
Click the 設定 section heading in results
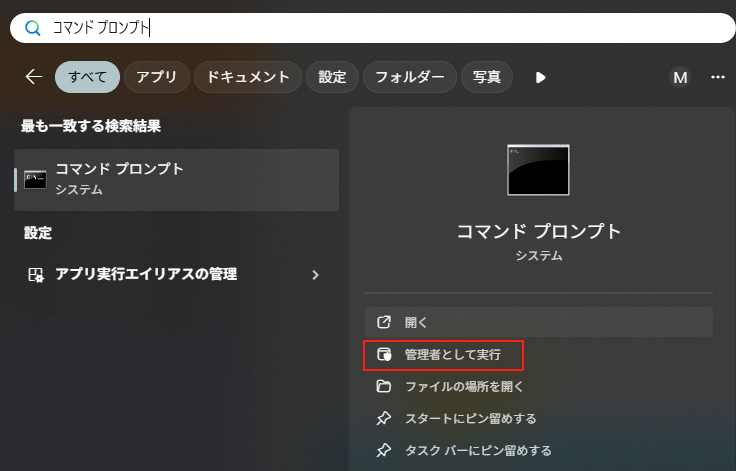(x=38, y=233)
